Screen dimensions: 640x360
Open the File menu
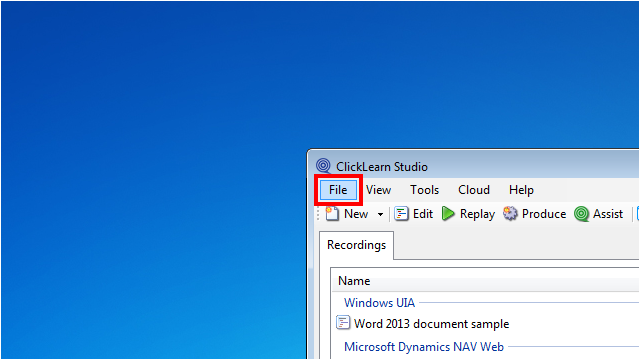pyautogui.click(x=338, y=190)
